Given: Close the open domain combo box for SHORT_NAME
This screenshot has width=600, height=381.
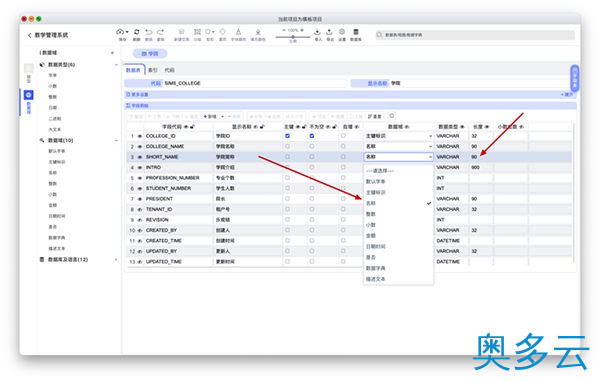Looking at the screenshot, I should (x=398, y=157).
